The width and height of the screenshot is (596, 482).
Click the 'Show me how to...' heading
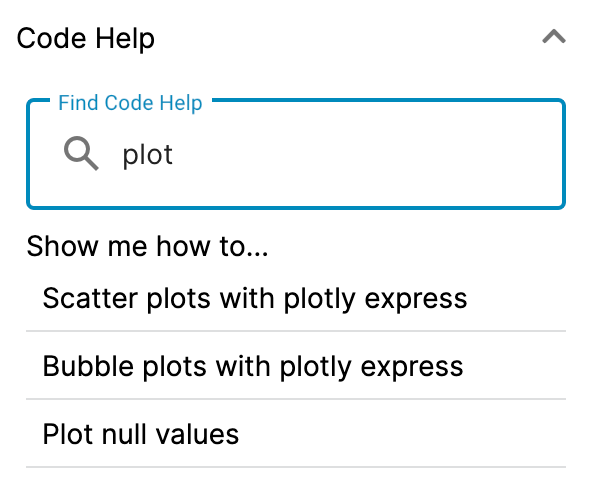147,246
